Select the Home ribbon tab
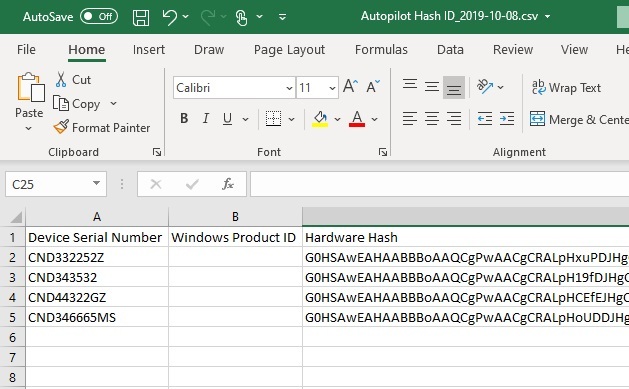629x389 pixels. [87, 49]
